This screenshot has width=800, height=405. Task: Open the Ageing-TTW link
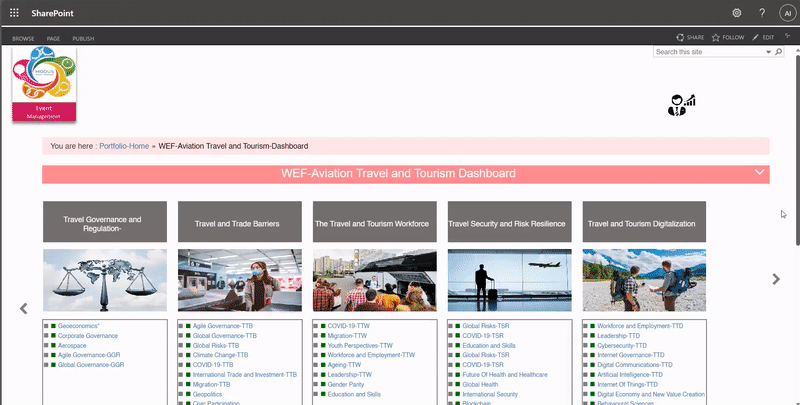point(344,365)
